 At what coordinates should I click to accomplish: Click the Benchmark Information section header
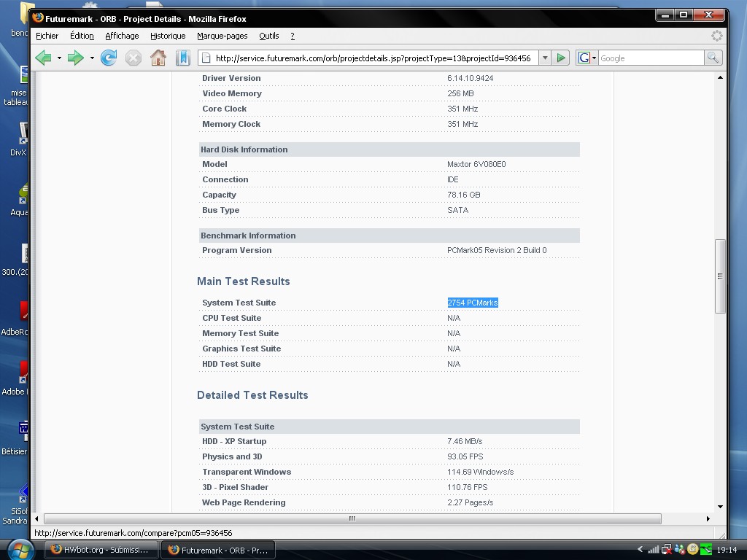[x=390, y=236]
